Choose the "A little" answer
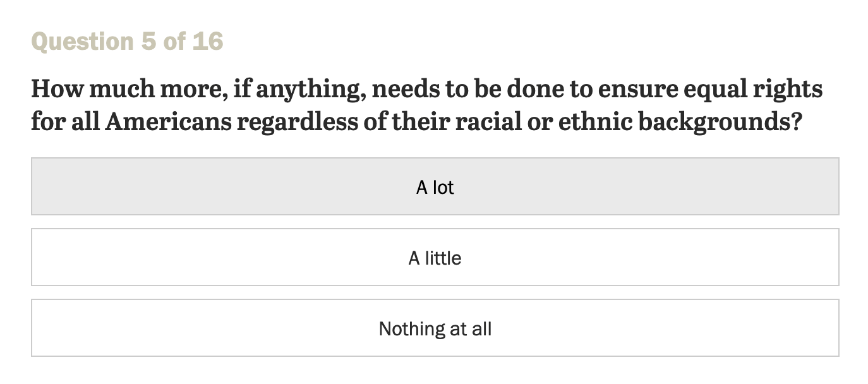Screen dimensions: 868x384 tap(435, 258)
